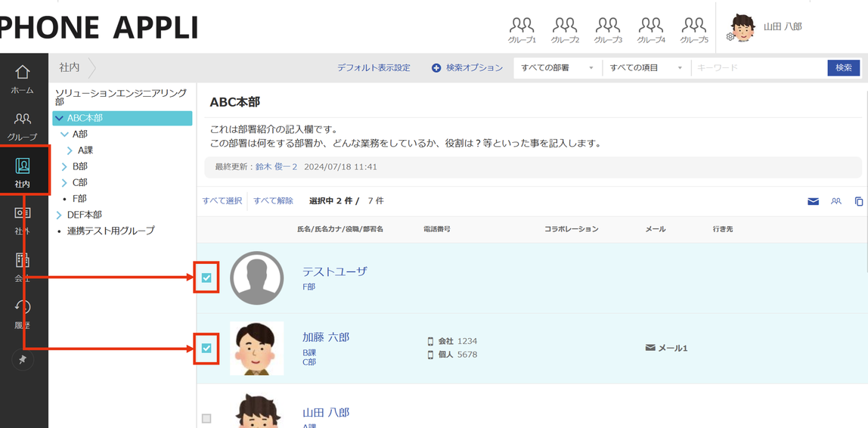Screen dimensions: 868x428
Task: Open the グループ5 shortcut icon
Action: [694, 30]
